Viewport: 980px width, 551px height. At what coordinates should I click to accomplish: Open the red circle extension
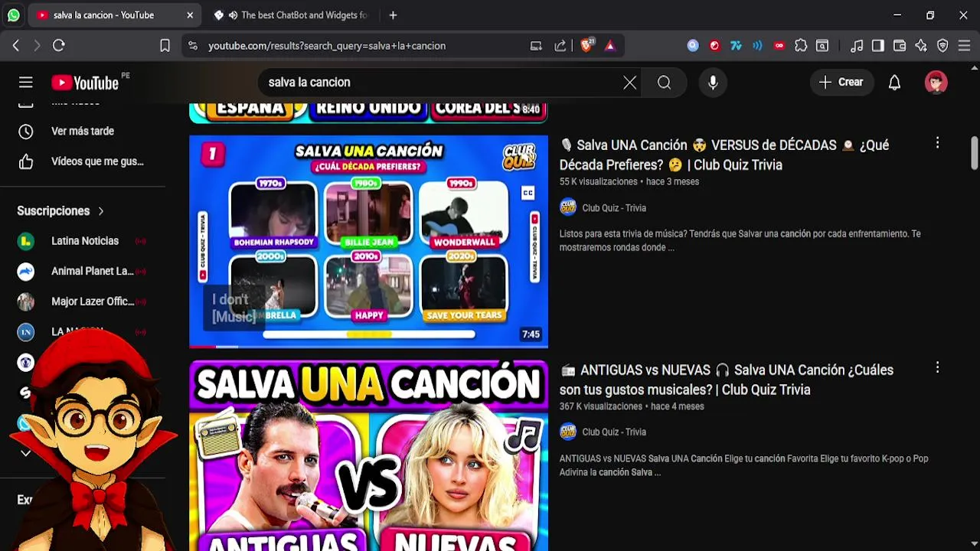tap(714, 46)
